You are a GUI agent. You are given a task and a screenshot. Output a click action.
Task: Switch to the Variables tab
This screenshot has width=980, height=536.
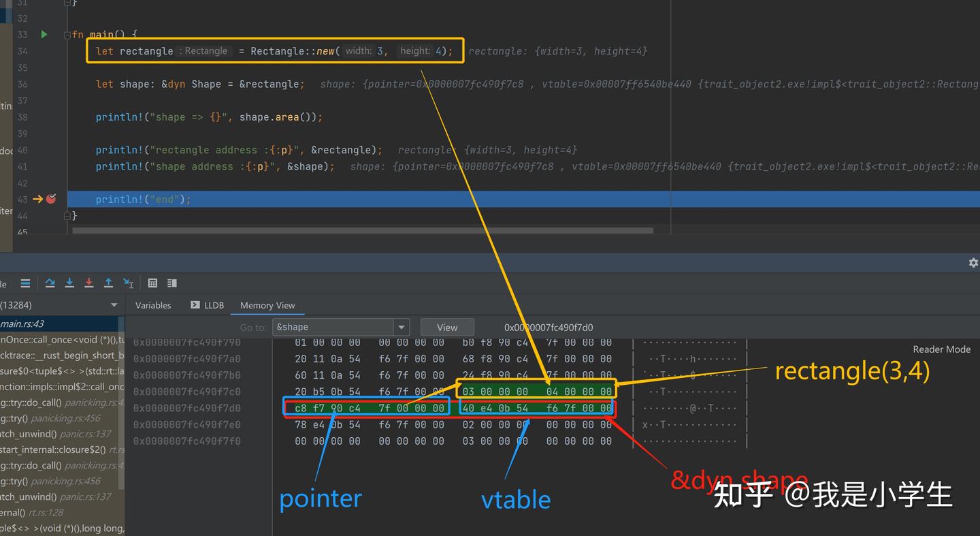(x=153, y=305)
